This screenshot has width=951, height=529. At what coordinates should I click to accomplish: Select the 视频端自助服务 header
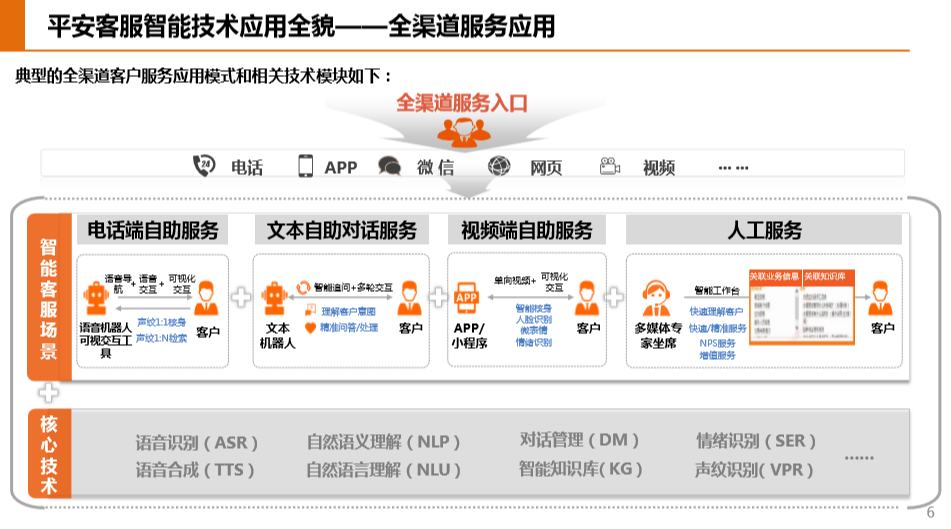527,231
